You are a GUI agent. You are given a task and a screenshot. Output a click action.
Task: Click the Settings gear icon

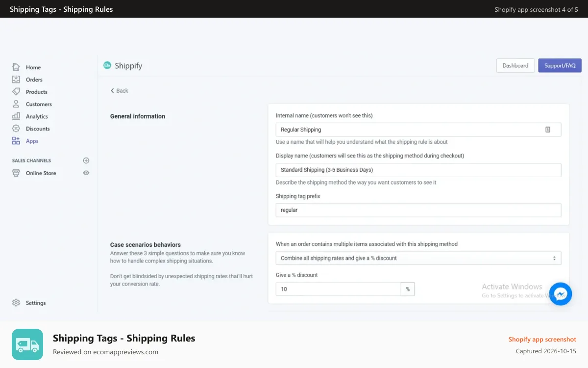point(16,303)
